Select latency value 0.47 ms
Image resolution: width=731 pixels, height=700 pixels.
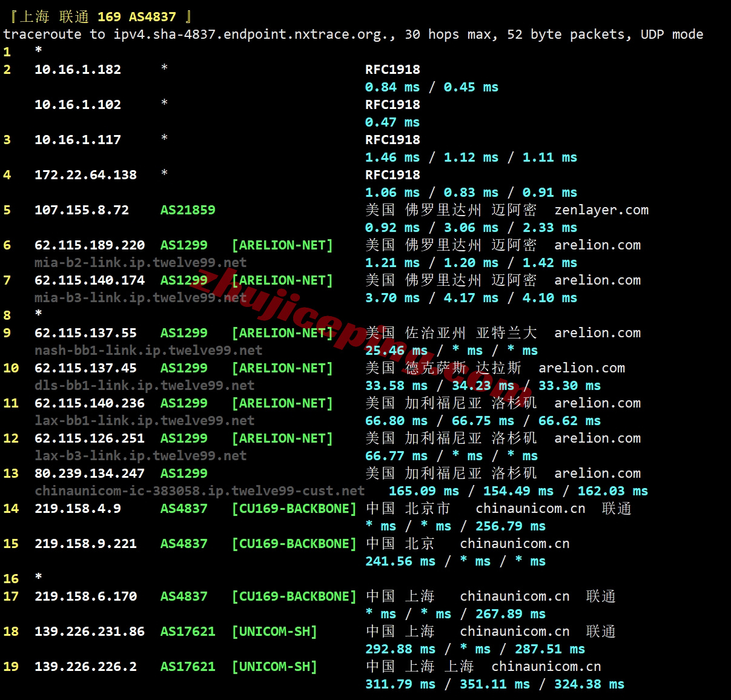[x=392, y=122]
